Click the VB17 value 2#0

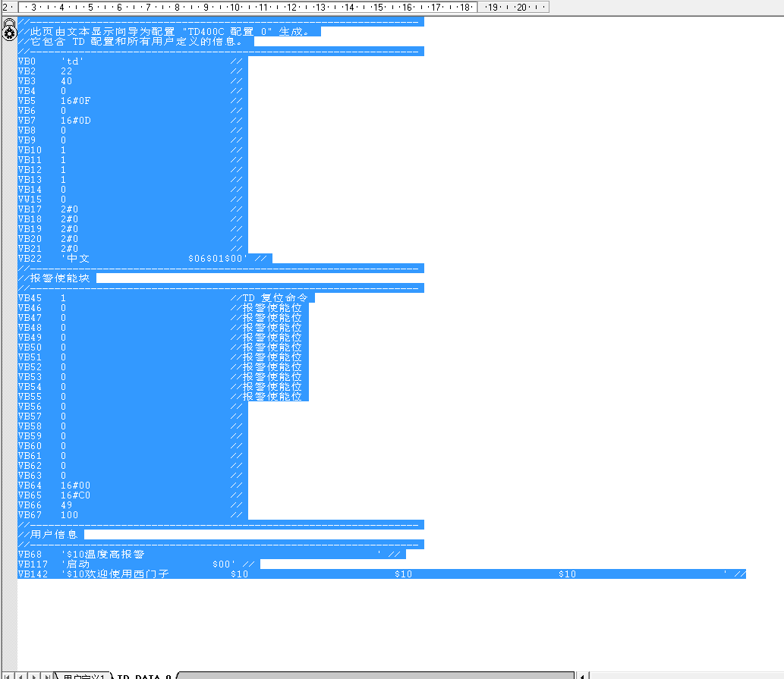(70, 209)
